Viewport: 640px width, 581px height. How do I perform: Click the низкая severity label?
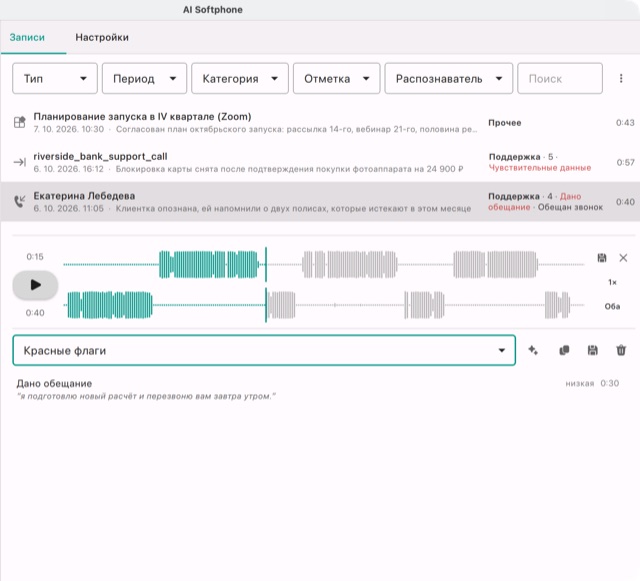(x=580, y=383)
